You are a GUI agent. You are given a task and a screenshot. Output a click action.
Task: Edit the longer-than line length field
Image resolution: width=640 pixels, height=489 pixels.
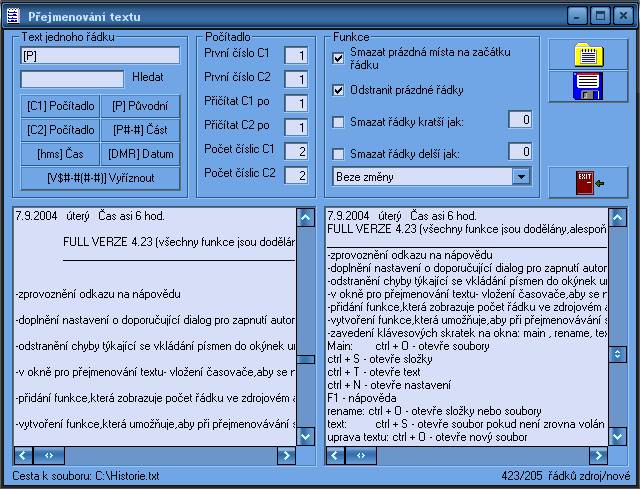click(x=520, y=152)
